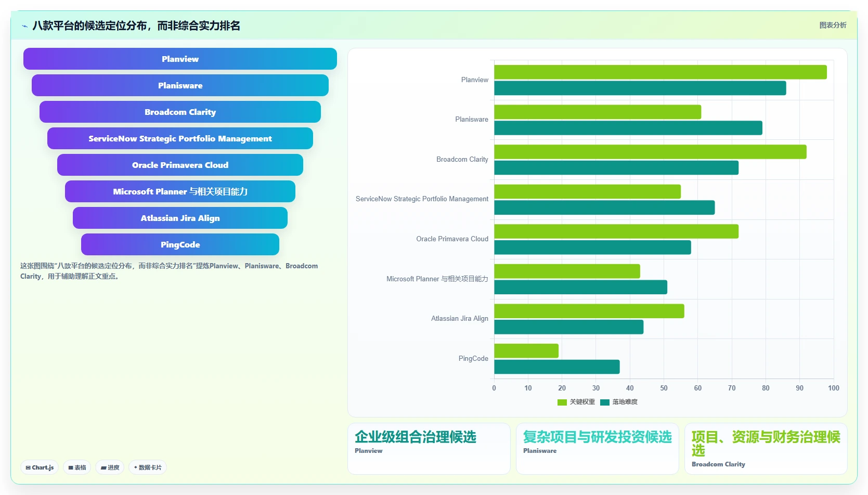The width and height of the screenshot is (868, 495).
Task: Click the x-axis tick label 100
Action: pyautogui.click(x=834, y=388)
